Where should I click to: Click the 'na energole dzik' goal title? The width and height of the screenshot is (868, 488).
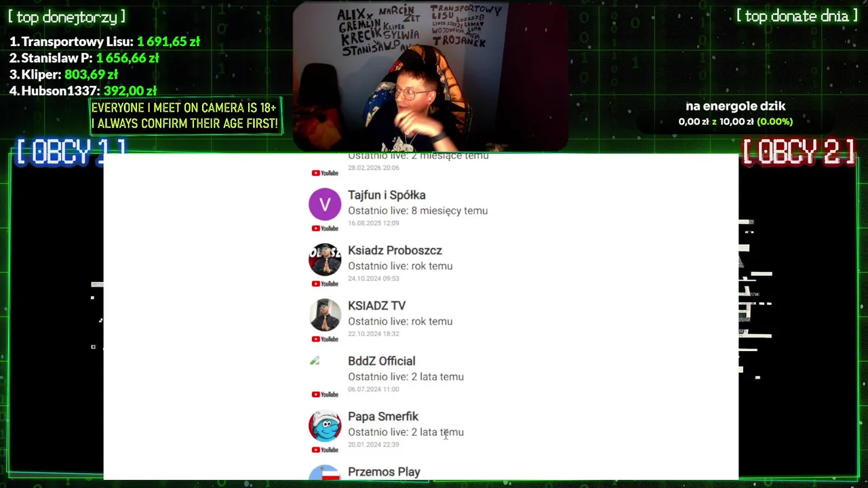[x=736, y=106]
